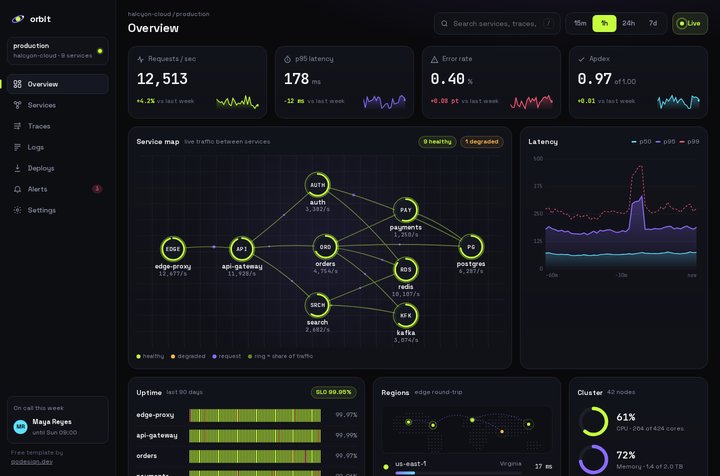Click the Logs icon in sidebar
Viewport: 720px width, 476px height.
click(17, 147)
